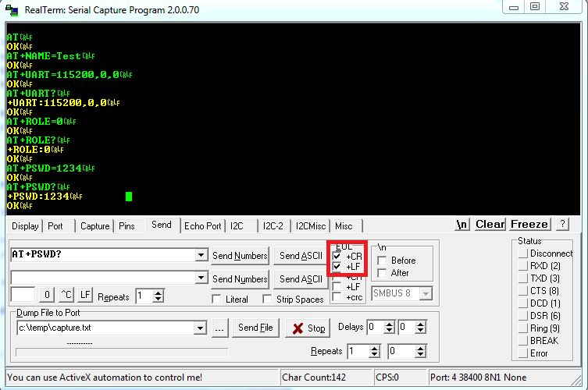Click the RXD (2) status indicator
Viewport: 588px width, 390px height.
(x=522, y=266)
